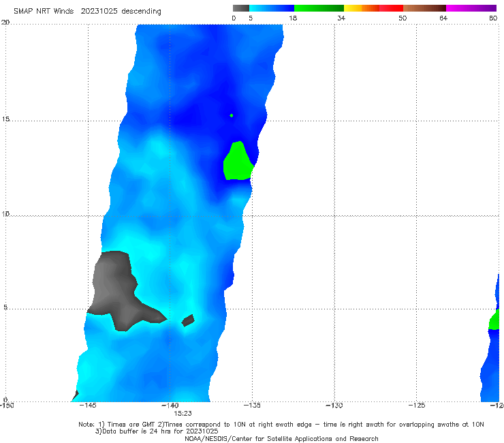Click the large green wind patch near 13N
Viewport: 504px width, 443px height.
coord(238,162)
